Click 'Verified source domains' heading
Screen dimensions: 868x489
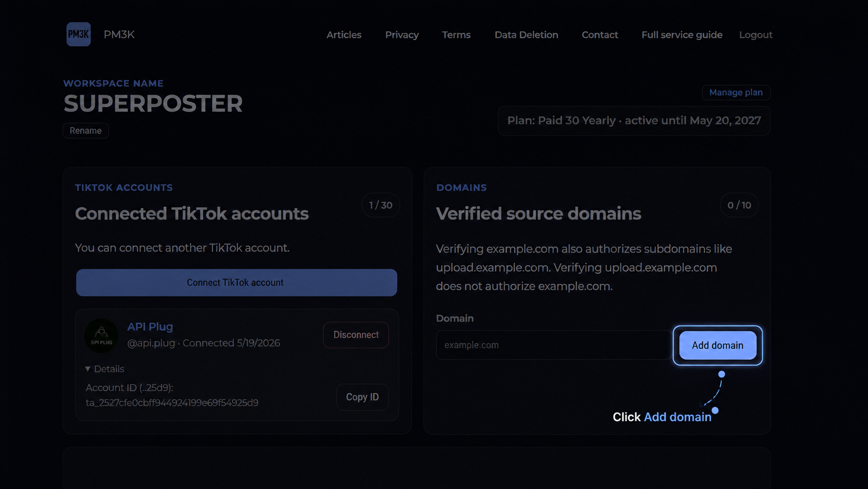click(x=538, y=214)
